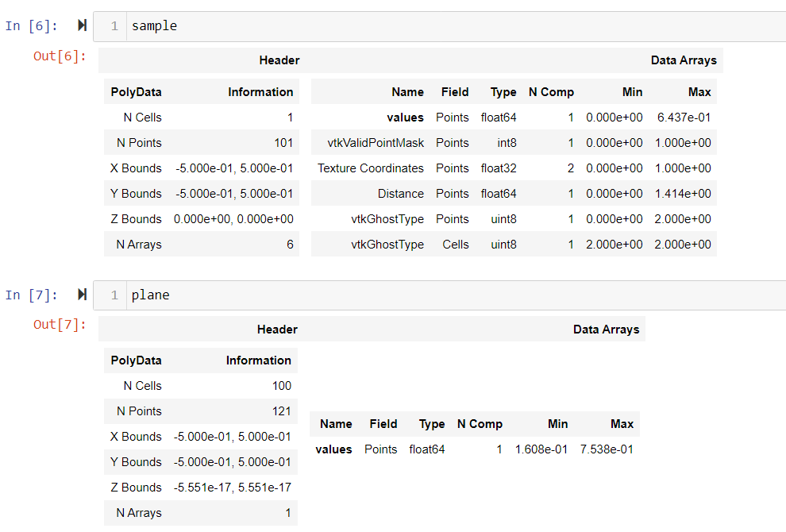Click the values entry in Out[7] table

pos(333,449)
